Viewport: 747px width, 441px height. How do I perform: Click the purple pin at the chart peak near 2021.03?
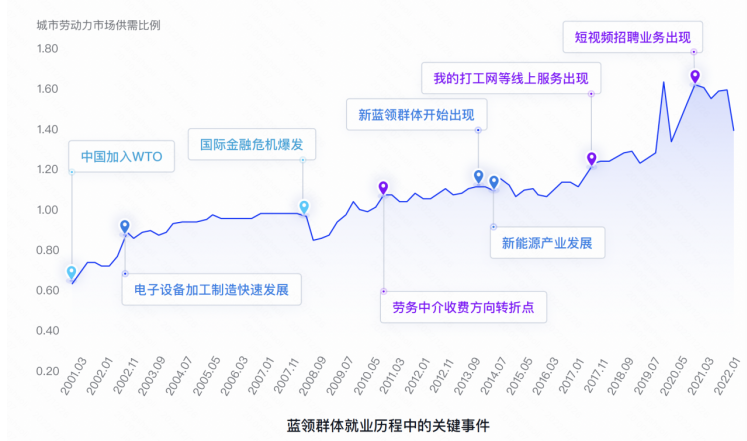[695, 76]
